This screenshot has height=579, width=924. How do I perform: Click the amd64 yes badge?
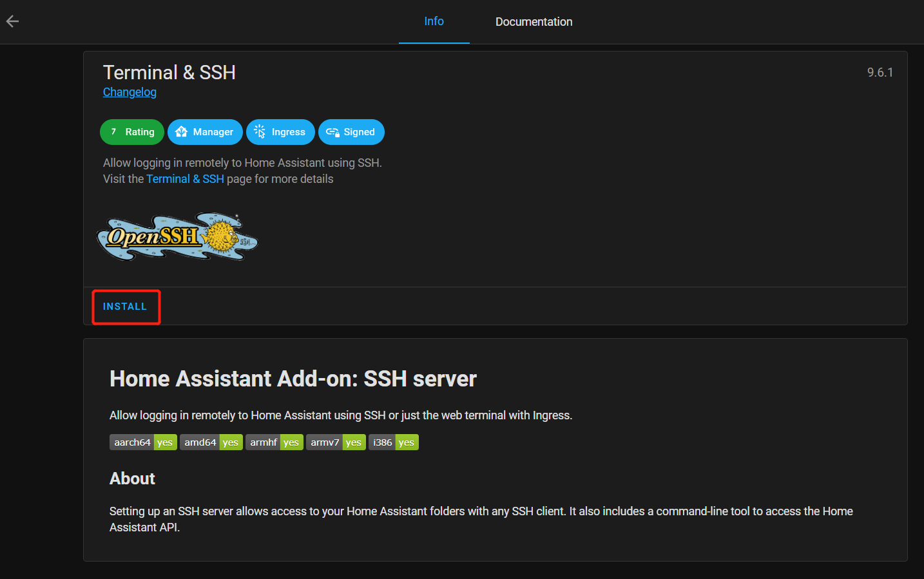tap(211, 442)
